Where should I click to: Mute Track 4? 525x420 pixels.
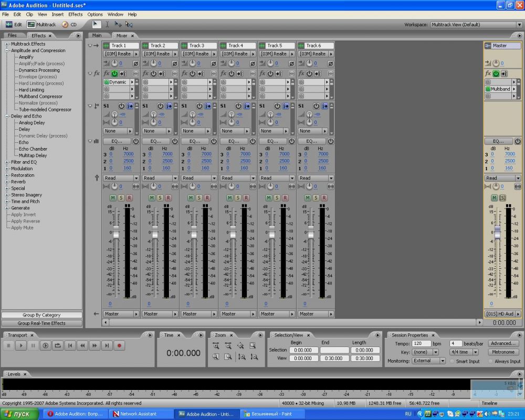coord(230,198)
